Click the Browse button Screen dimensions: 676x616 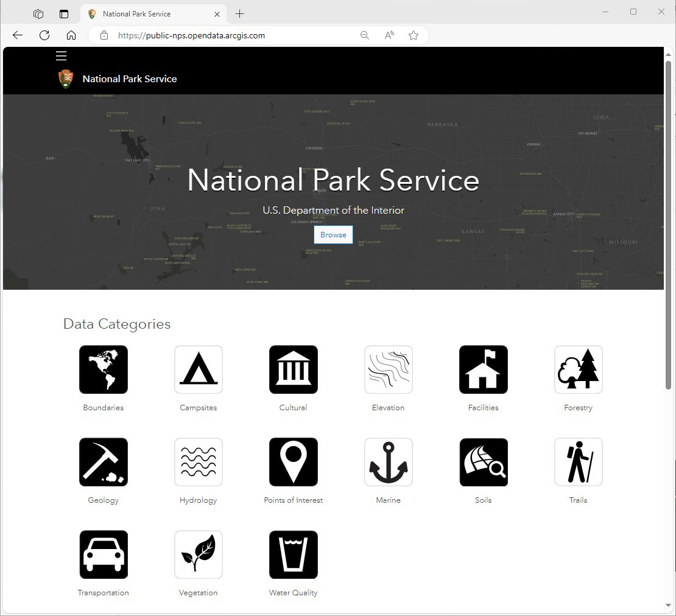tap(333, 234)
